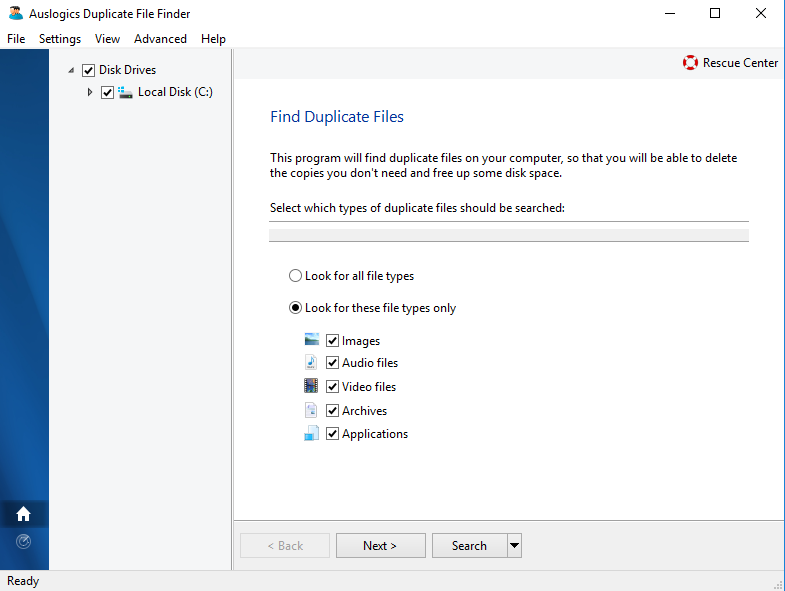Click the Home icon in left sidebar
The width and height of the screenshot is (785, 591).
pos(24,514)
